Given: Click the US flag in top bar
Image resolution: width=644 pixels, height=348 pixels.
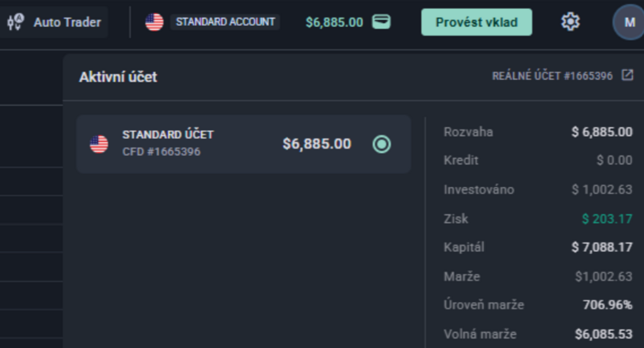Looking at the screenshot, I should tap(154, 22).
